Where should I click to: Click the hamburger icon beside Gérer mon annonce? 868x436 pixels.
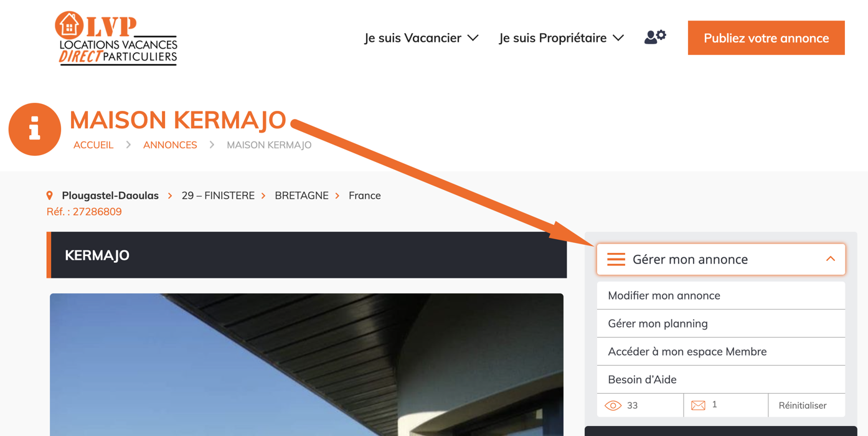coord(616,259)
